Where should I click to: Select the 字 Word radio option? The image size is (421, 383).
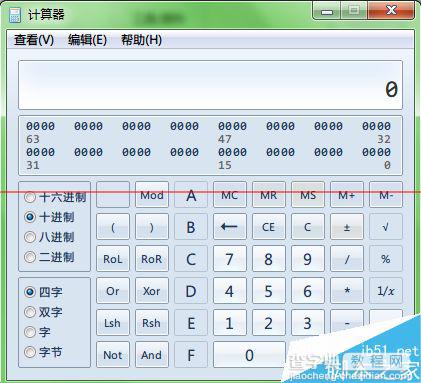[37, 332]
